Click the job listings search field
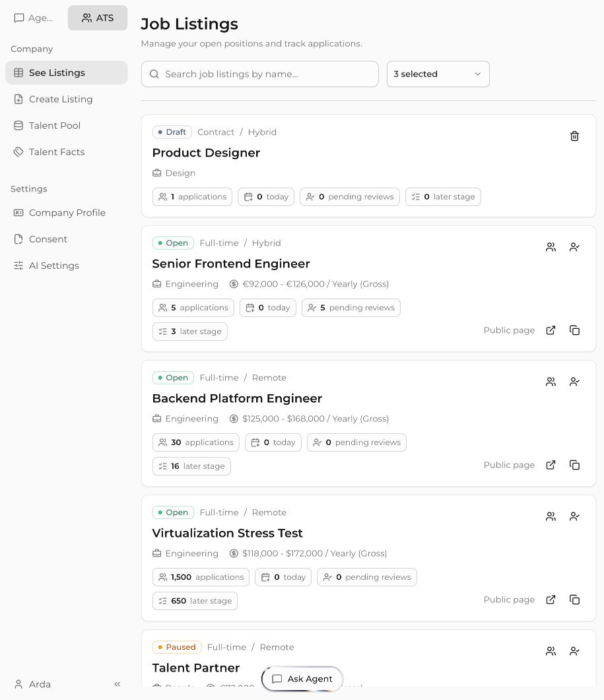604x700 pixels. (x=260, y=74)
